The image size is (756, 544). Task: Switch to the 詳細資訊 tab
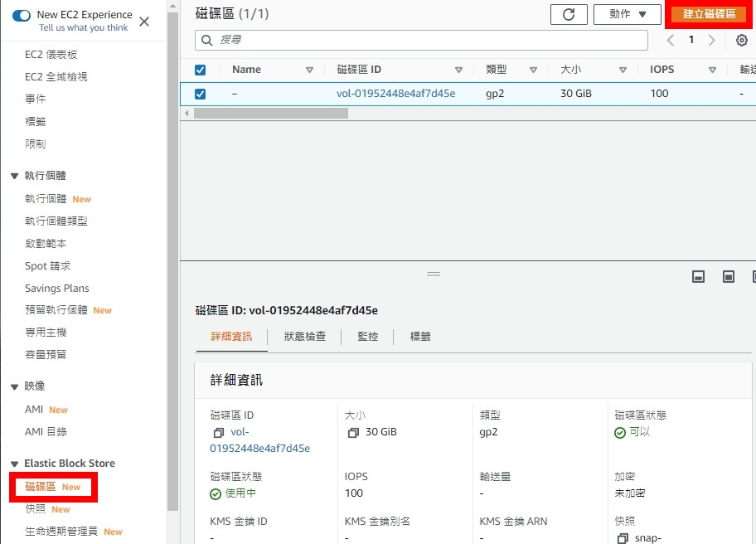tap(231, 337)
